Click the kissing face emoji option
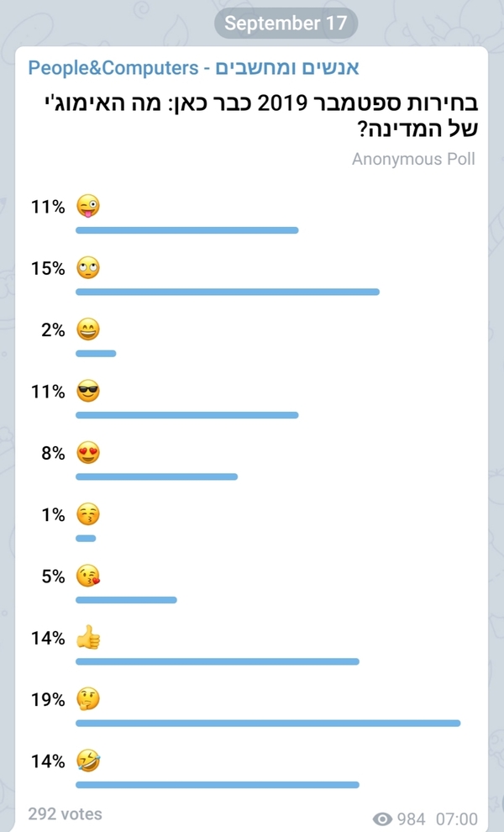Viewport: 504px width, 832px height. (88, 514)
